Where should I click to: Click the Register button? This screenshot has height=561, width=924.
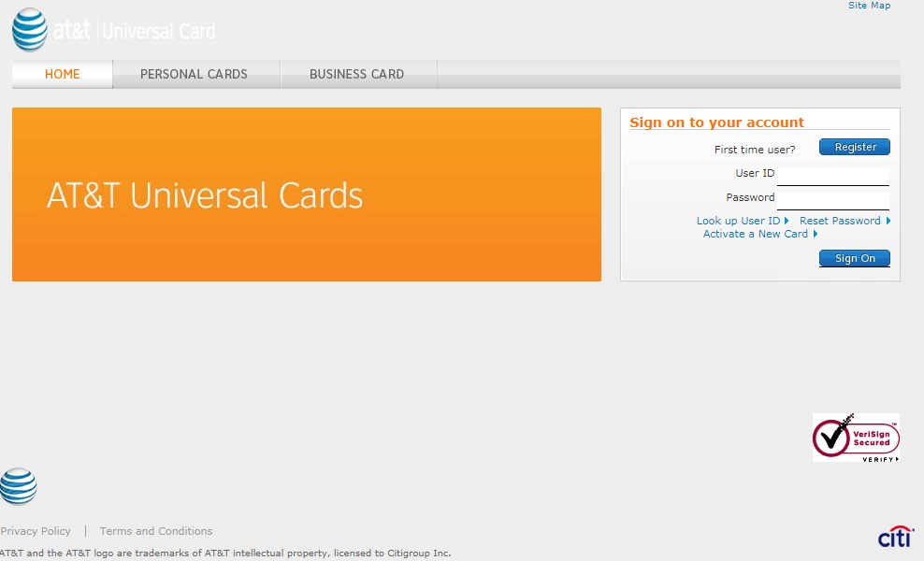point(855,147)
